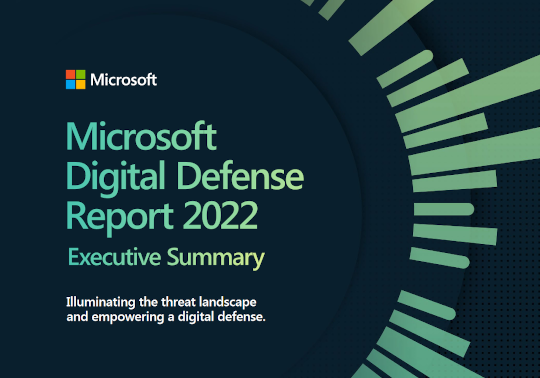This screenshot has height=378, width=540.
Task: Click the Microsoft four-square logo
Action: (75, 80)
